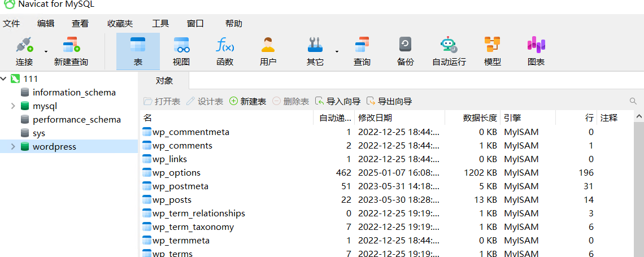Sort by the 注释 column header

pyautogui.click(x=615, y=118)
